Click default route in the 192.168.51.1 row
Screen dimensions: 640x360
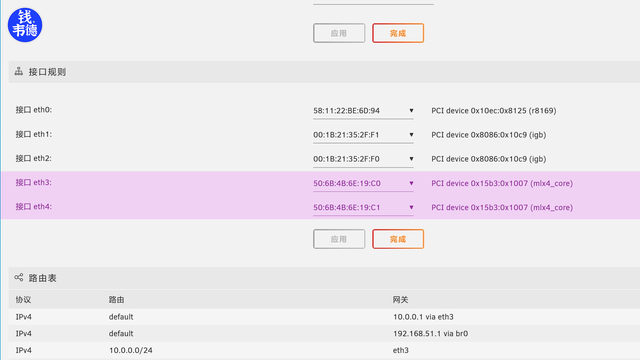(121, 333)
